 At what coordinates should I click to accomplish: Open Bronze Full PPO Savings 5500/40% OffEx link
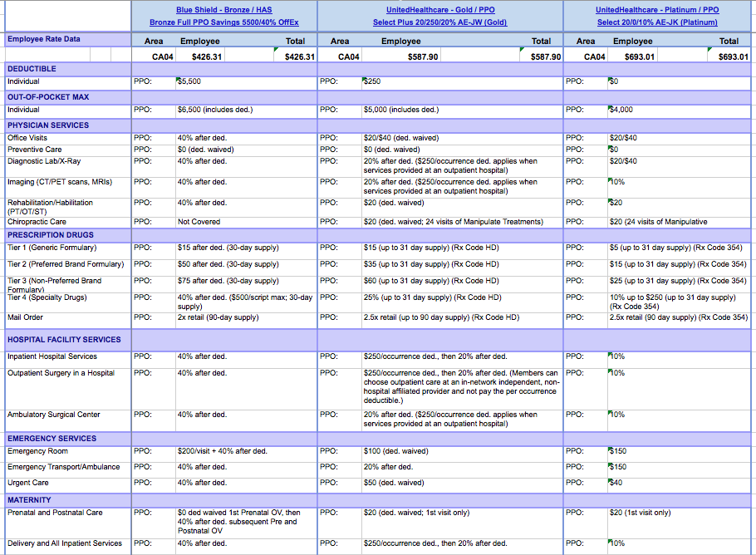[223, 22]
